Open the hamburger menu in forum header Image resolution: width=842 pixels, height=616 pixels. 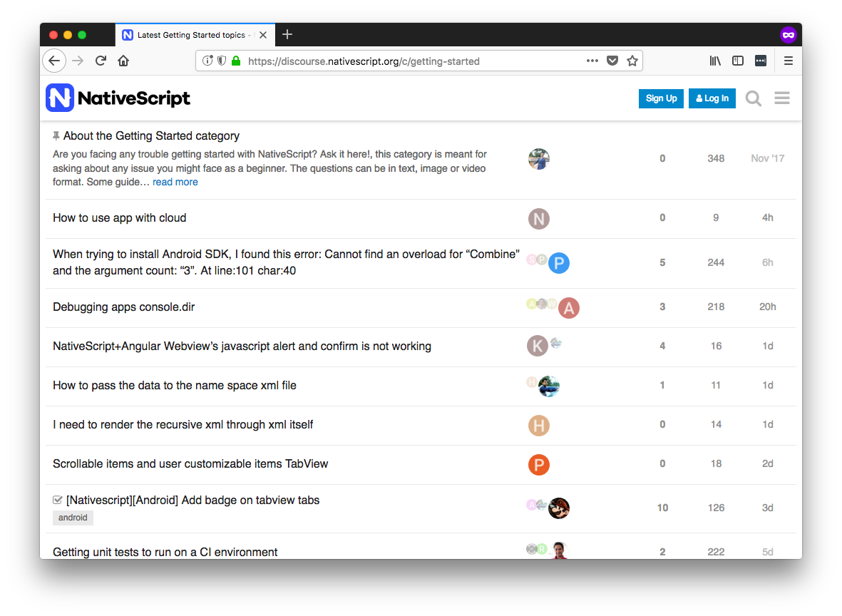782,98
